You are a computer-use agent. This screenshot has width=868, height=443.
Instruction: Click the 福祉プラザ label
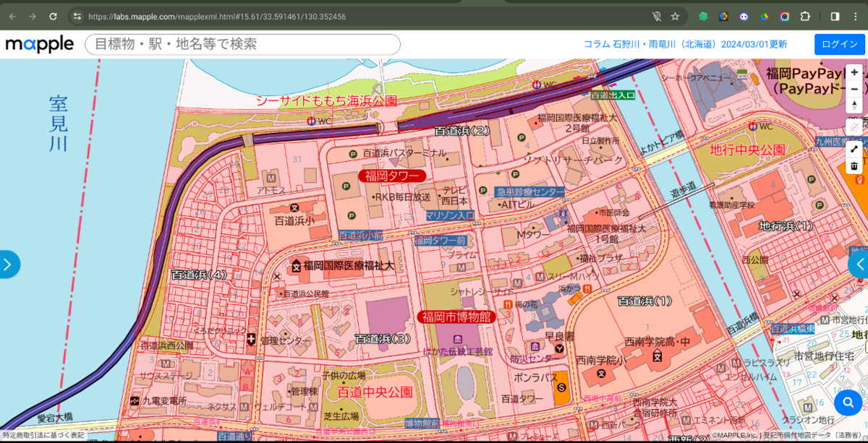(x=601, y=257)
